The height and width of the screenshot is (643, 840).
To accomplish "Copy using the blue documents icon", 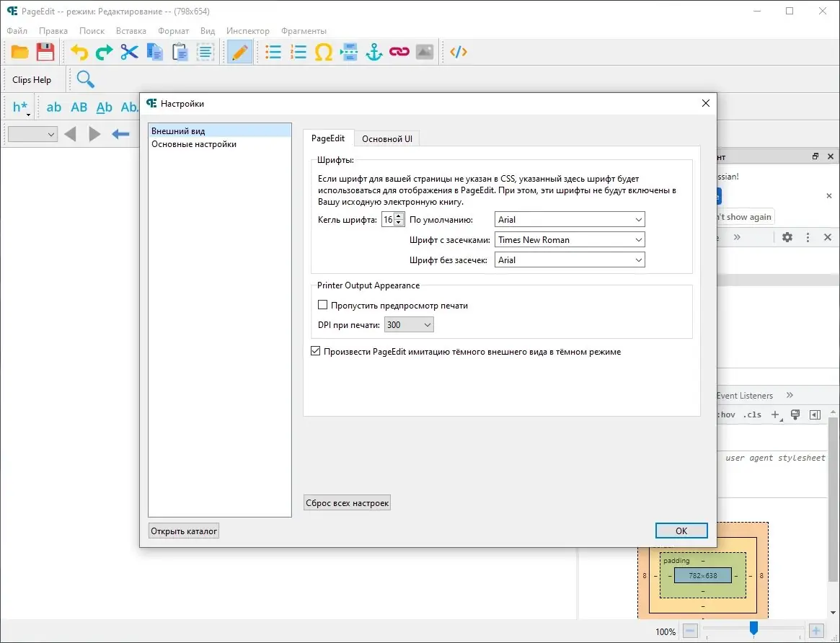I will [x=155, y=52].
